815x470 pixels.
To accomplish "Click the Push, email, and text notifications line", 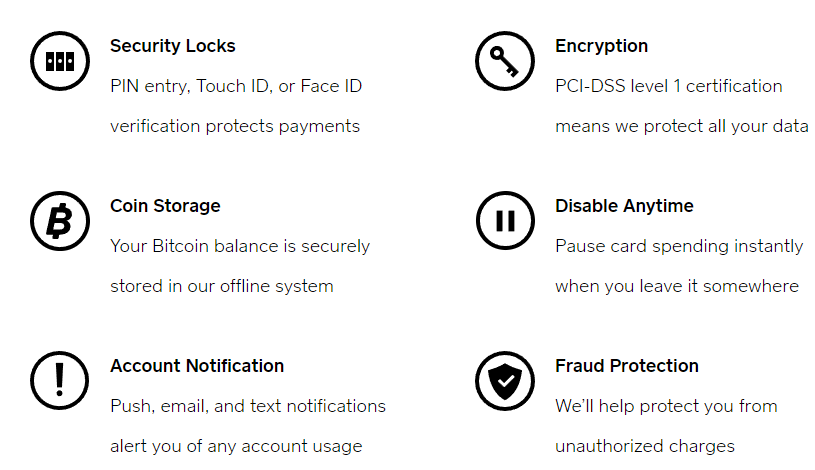I will (x=247, y=406).
